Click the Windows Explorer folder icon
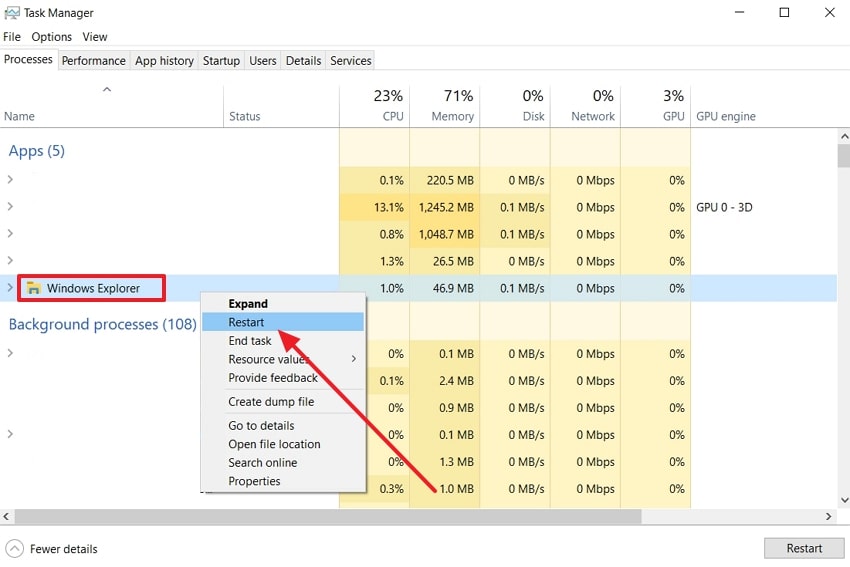 34,288
